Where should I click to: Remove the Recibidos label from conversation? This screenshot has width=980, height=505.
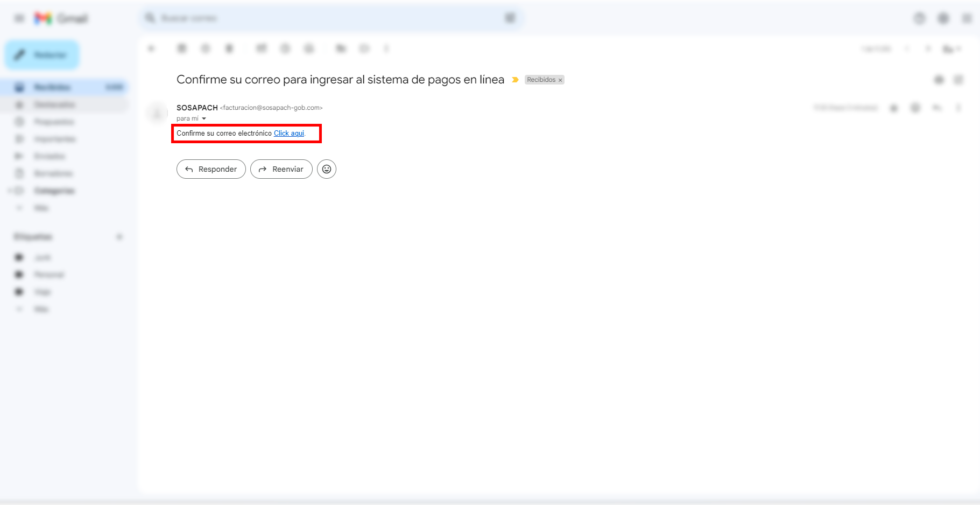pyautogui.click(x=560, y=80)
